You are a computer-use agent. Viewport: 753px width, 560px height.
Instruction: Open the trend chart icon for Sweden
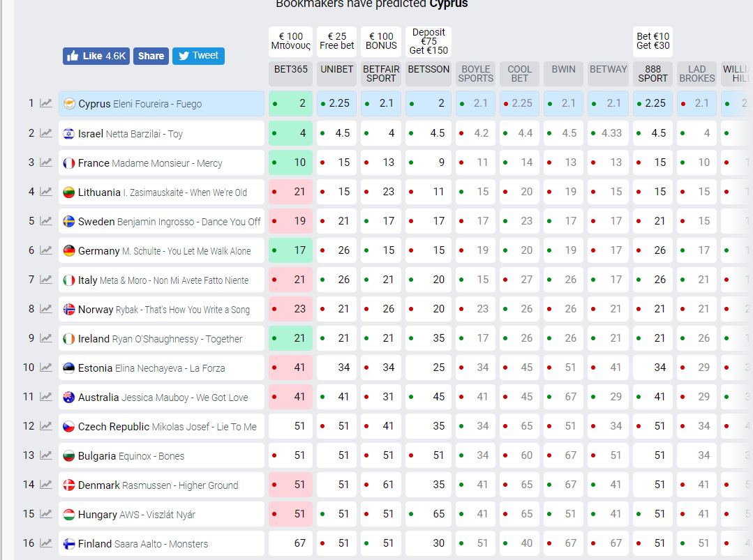45,221
